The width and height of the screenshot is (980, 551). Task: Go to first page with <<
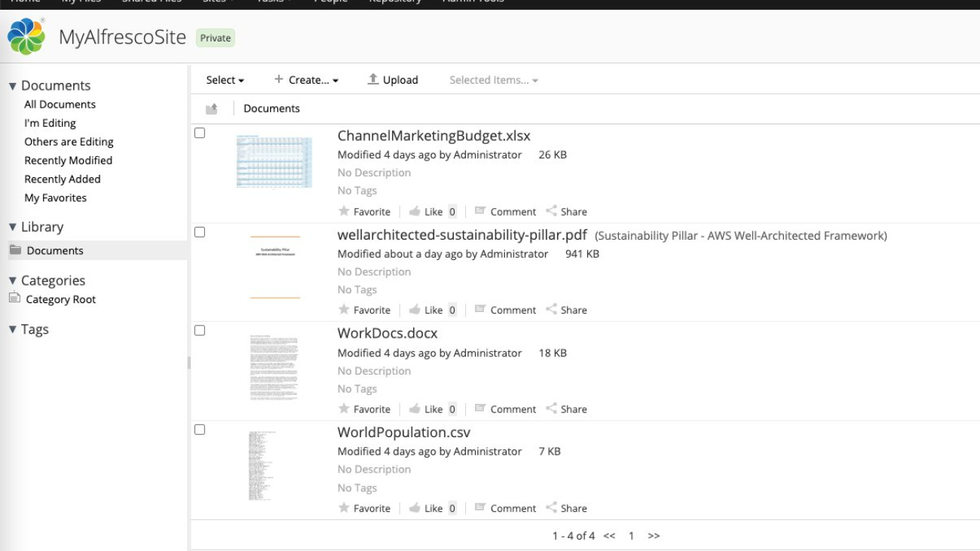pos(609,536)
